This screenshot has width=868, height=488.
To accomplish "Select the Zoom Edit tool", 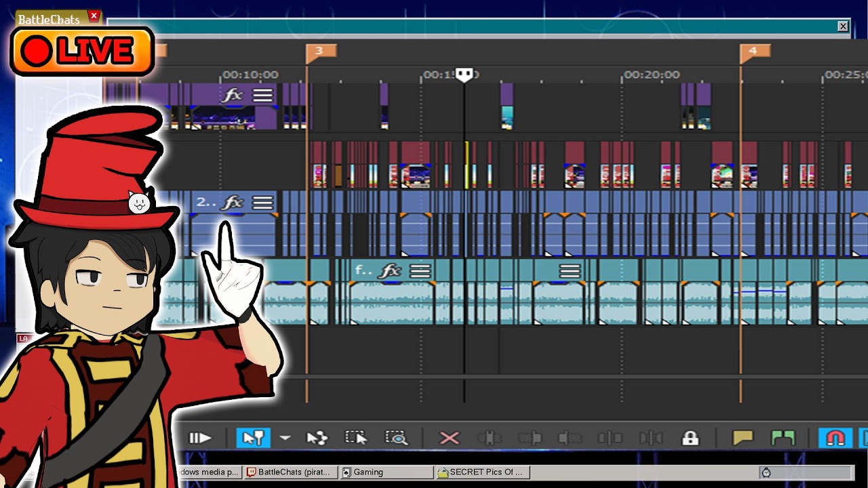I will tap(396, 438).
